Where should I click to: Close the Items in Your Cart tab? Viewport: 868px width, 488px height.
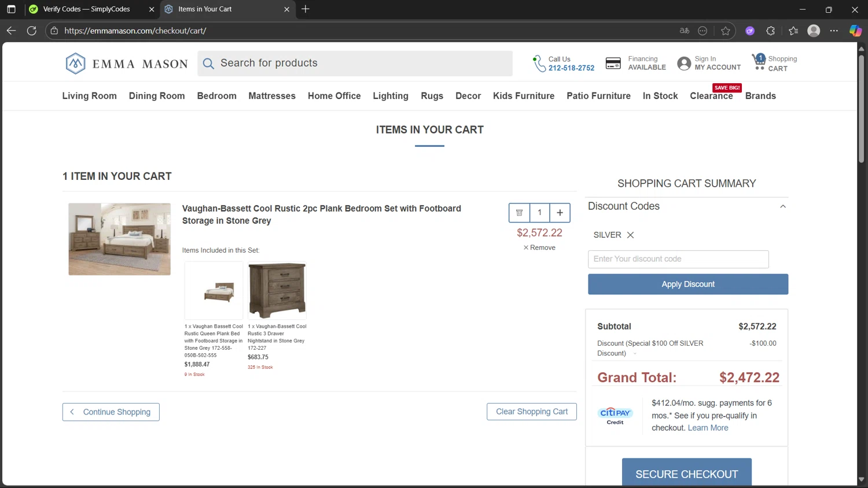286,9
